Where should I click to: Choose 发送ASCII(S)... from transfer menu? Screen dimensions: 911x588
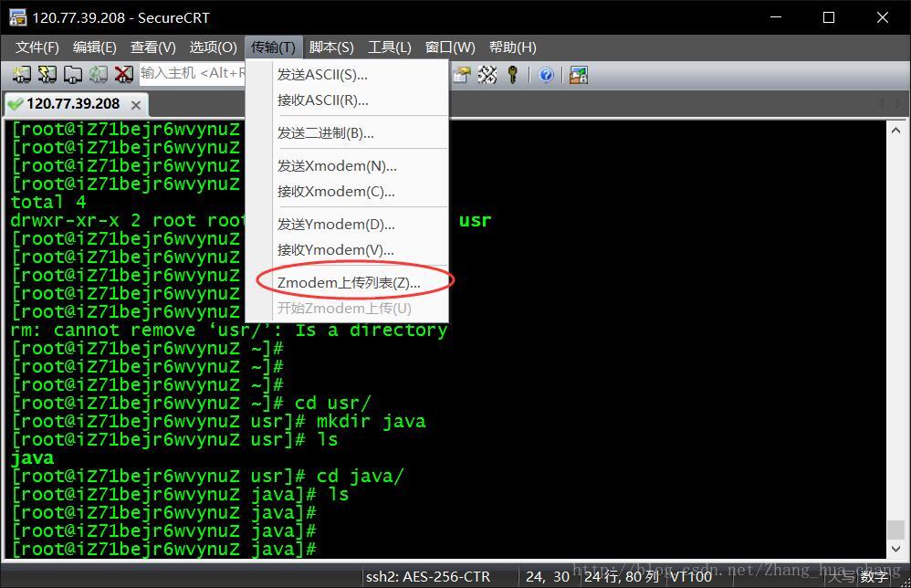coord(347,75)
